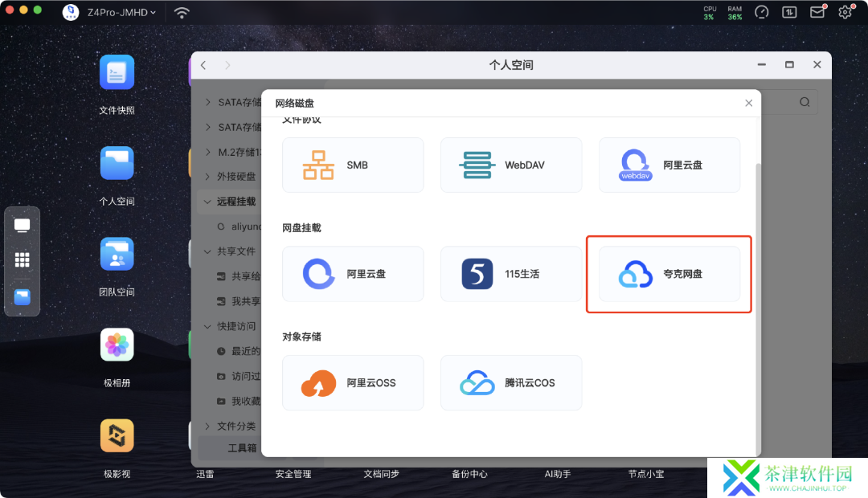Open the SMB network disk option

coord(353,165)
